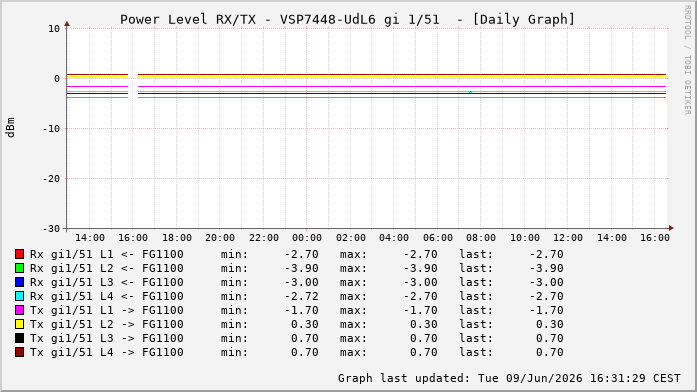Click the 00:00 time axis label
This screenshot has height=392, width=697.
coord(307,238)
